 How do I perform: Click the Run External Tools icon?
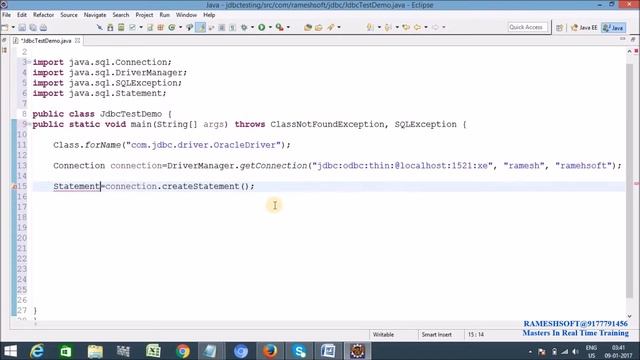point(280,27)
